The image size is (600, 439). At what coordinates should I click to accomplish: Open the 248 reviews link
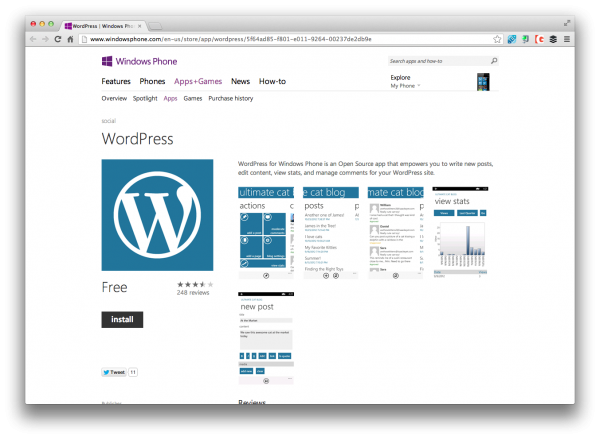pos(193,293)
